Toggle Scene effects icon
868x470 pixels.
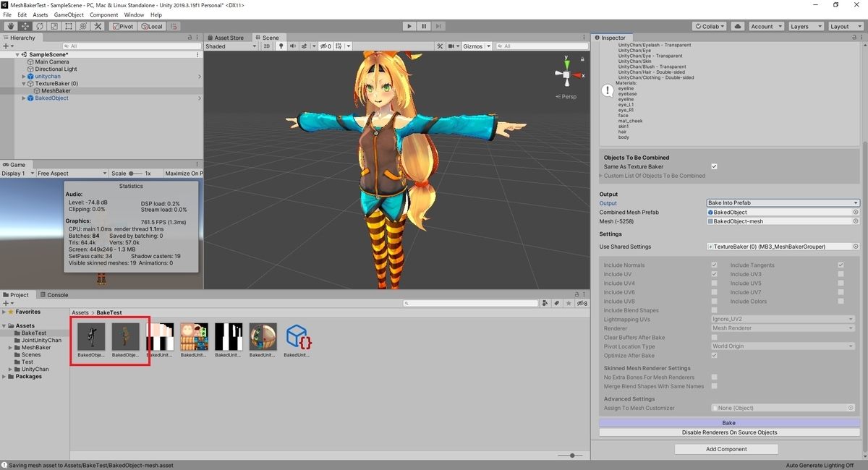[x=305, y=46]
